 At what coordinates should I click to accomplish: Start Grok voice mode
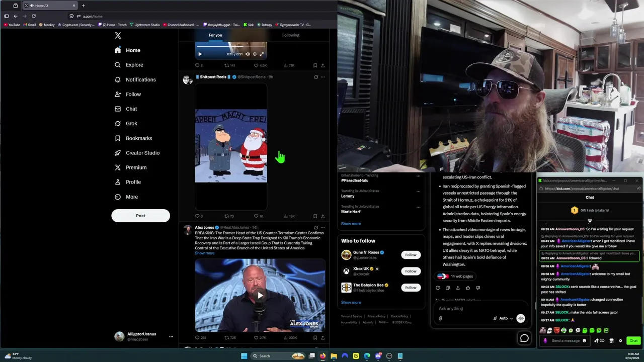coord(521,318)
